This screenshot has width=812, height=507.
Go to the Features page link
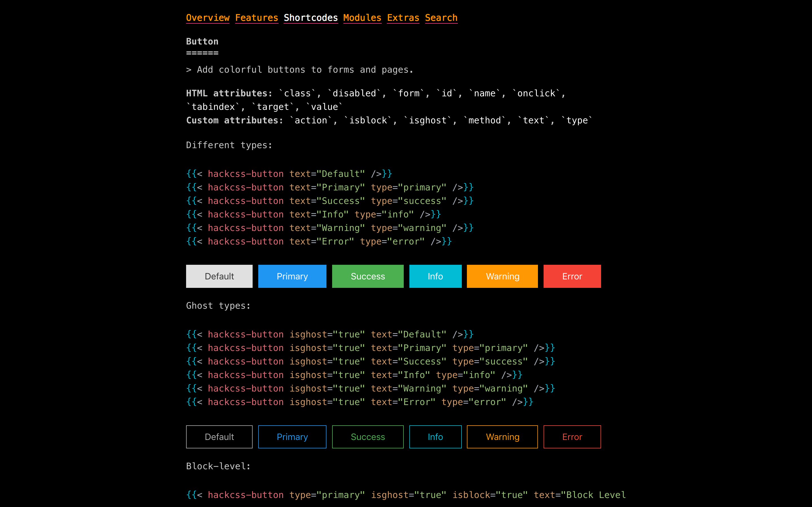pyautogui.click(x=256, y=18)
